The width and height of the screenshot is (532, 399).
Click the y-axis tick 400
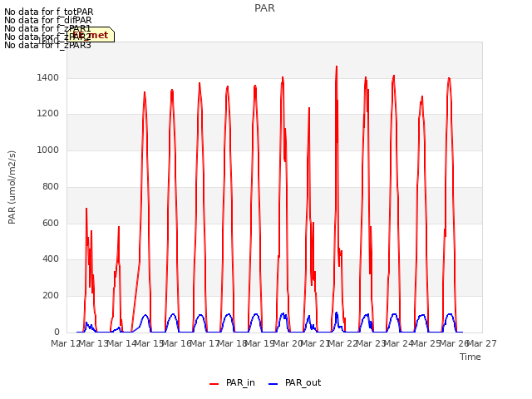click(51, 259)
